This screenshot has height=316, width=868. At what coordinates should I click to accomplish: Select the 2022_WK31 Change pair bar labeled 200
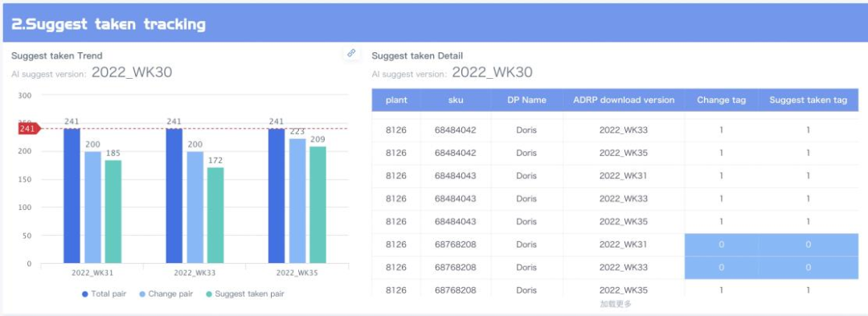point(92,207)
